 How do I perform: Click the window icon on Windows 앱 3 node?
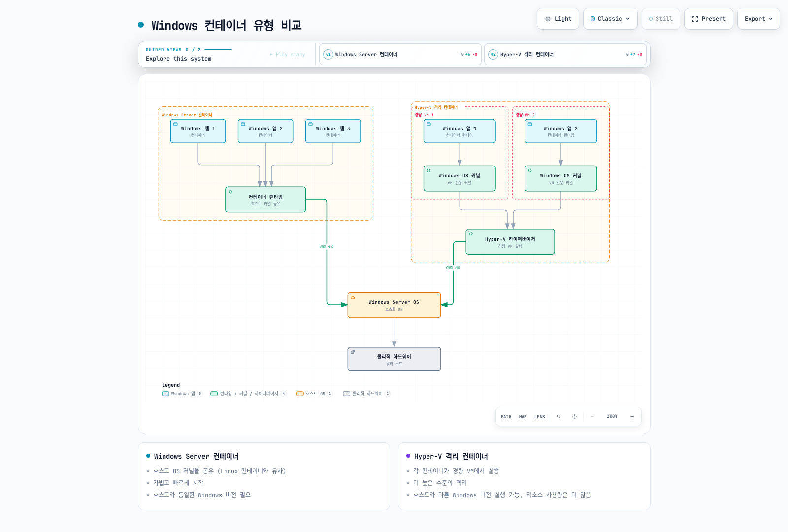(x=310, y=124)
